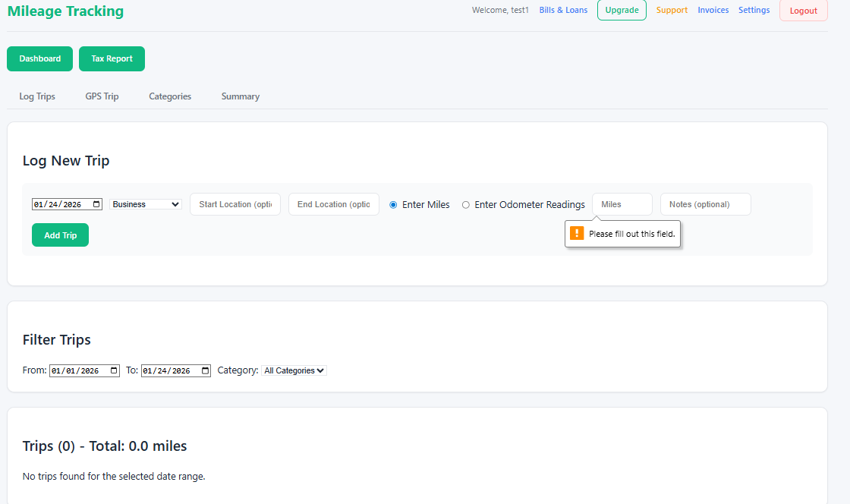Focus the End Location input field
Screen dimensions: 850x504
click(334, 204)
